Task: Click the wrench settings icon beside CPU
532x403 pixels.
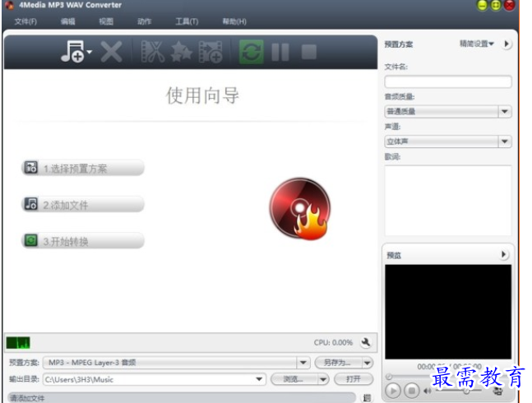Action: [366, 342]
